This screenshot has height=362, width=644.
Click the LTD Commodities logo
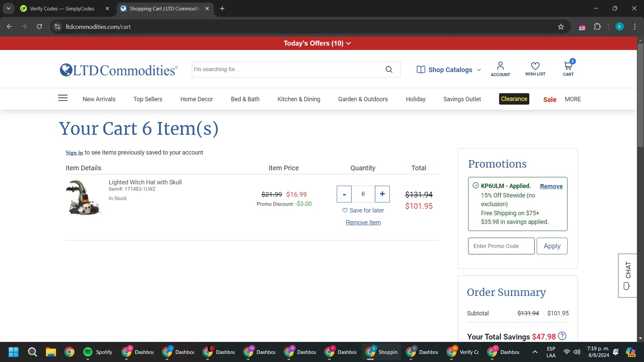[x=118, y=70]
